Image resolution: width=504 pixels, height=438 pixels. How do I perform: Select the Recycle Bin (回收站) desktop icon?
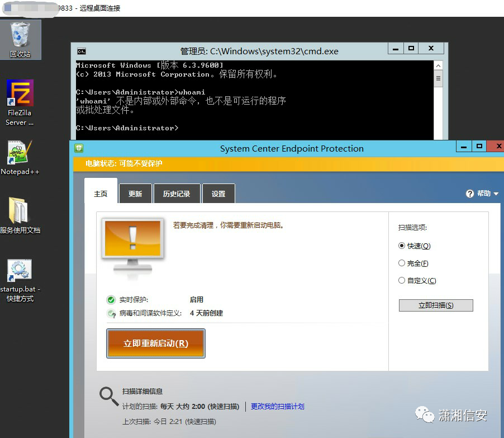click(x=20, y=39)
